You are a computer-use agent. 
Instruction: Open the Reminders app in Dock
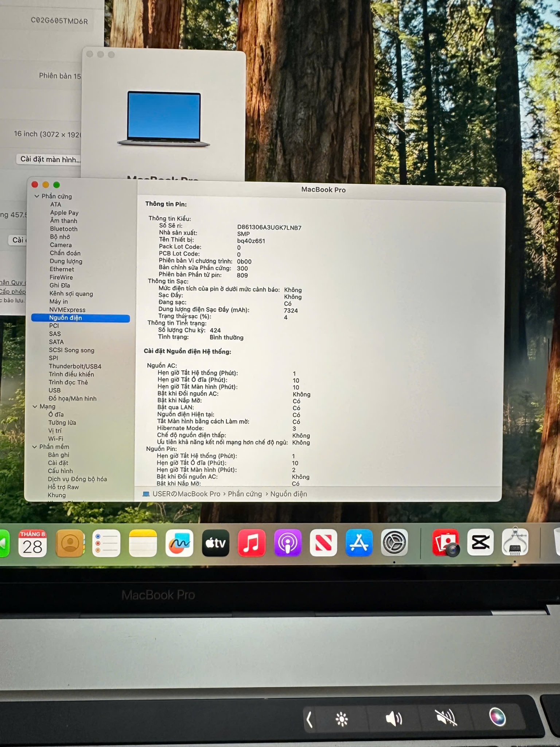coord(106,543)
